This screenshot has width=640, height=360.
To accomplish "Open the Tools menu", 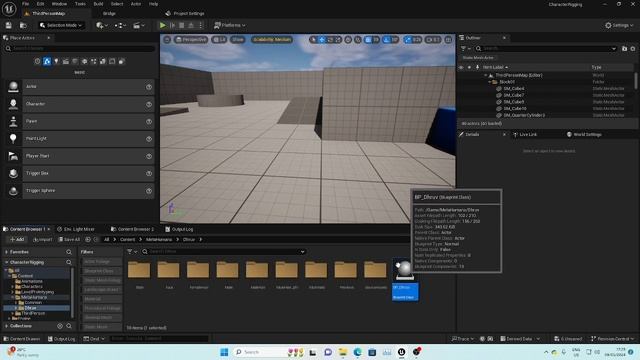I will coord(80,4).
